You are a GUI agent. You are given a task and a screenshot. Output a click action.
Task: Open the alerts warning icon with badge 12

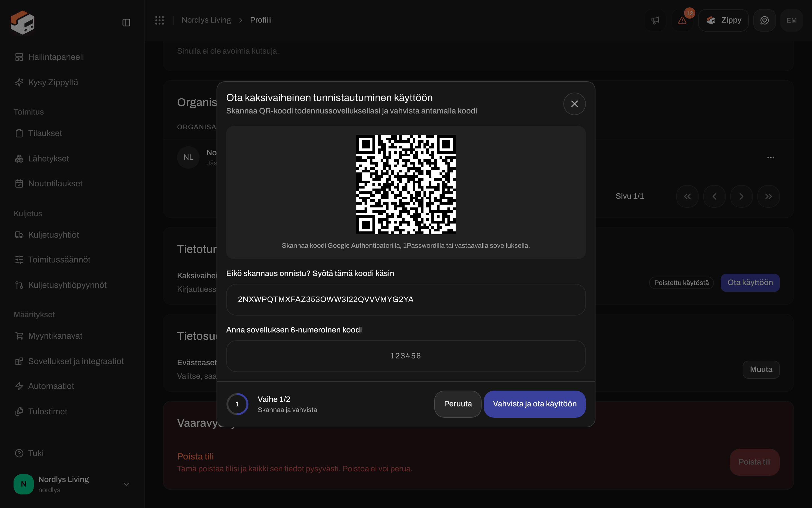pos(682,21)
